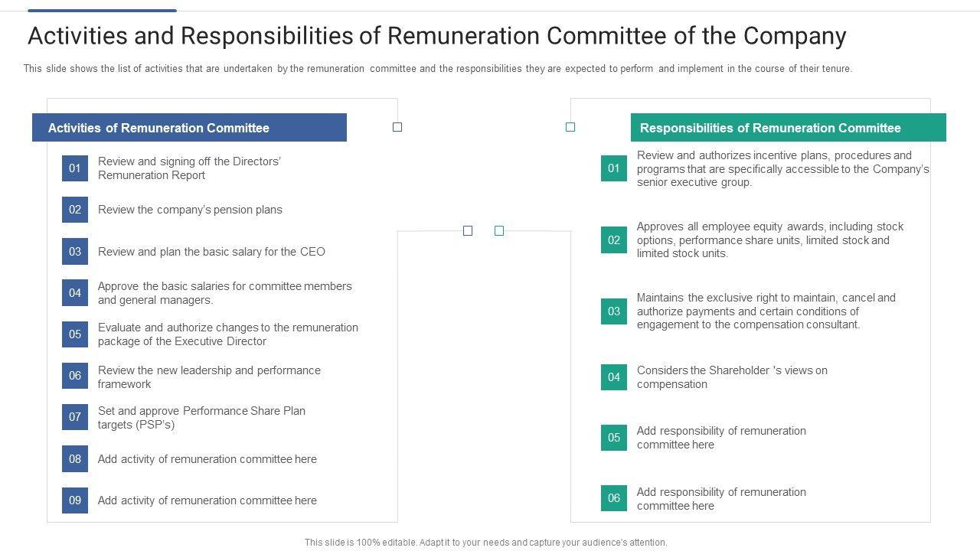Click the small teal square handle near Responsibilities header
980x551 pixels.
click(570, 127)
